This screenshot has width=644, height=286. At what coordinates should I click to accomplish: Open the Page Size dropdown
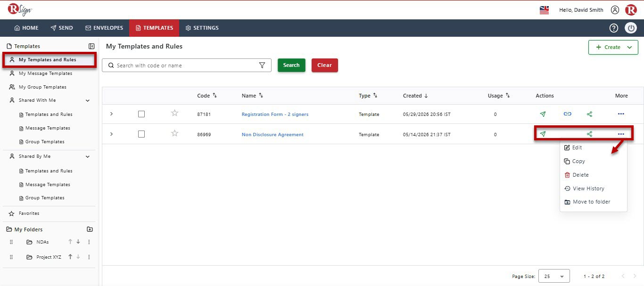coord(554,276)
